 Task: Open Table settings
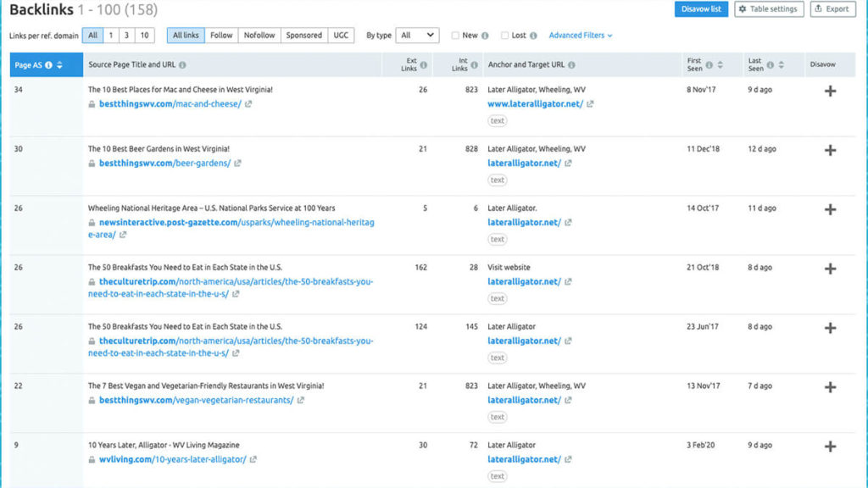[768, 9]
